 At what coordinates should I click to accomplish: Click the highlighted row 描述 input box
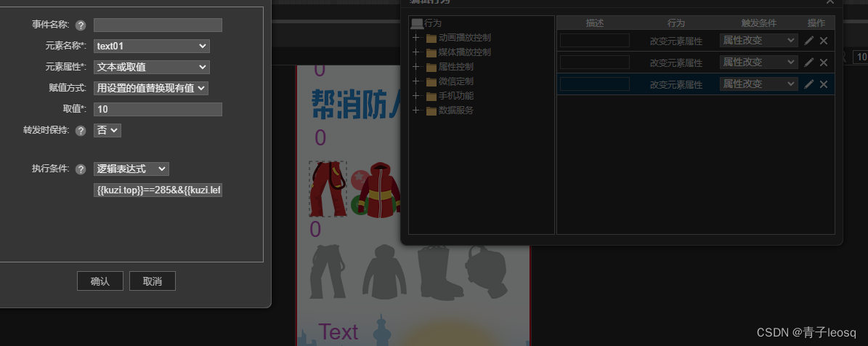tap(595, 84)
